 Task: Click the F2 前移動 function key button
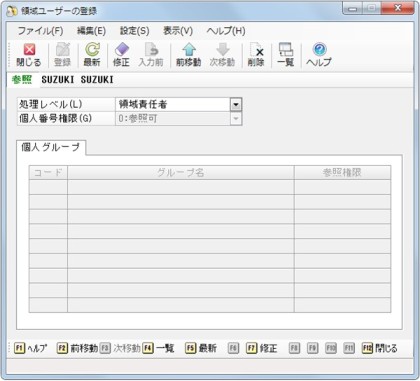77,348
